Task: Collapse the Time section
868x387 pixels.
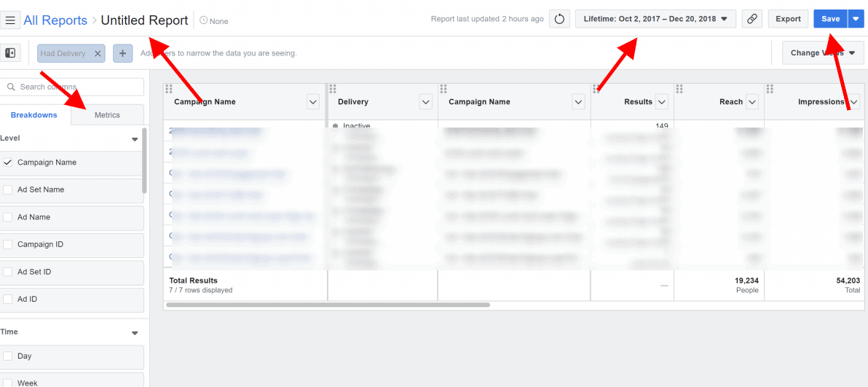Action: click(135, 333)
